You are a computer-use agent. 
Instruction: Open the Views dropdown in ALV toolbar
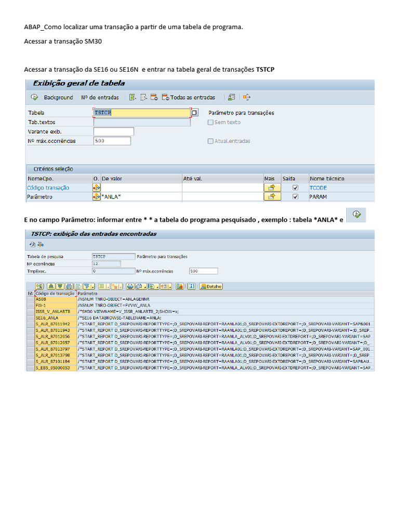(141, 286)
